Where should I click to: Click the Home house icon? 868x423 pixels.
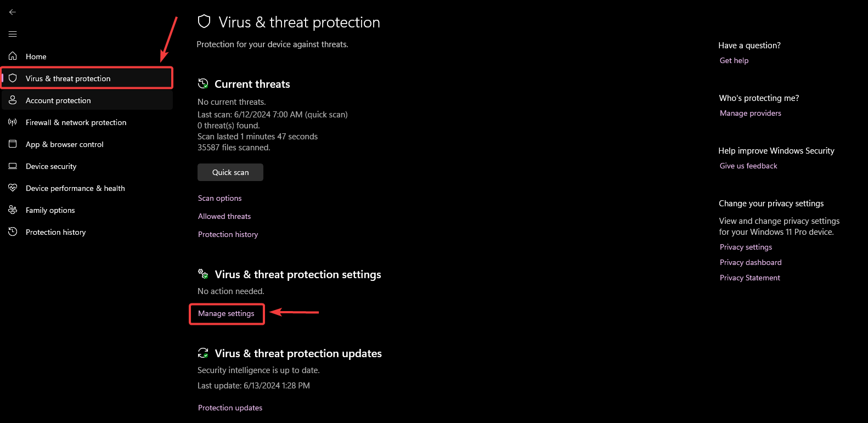[x=13, y=56]
